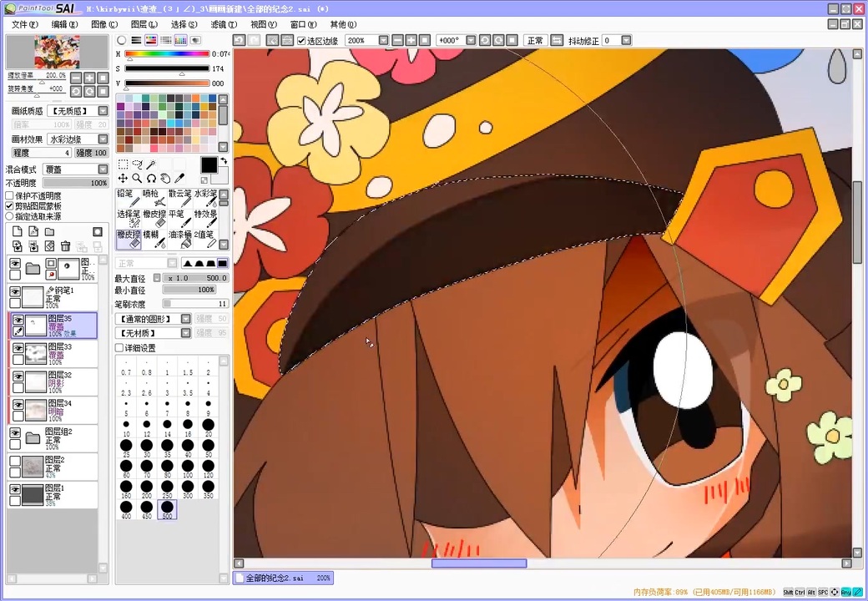Uncheck 剪贴图层蒙板 checkbox
The width and height of the screenshot is (868, 601).
point(9,206)
